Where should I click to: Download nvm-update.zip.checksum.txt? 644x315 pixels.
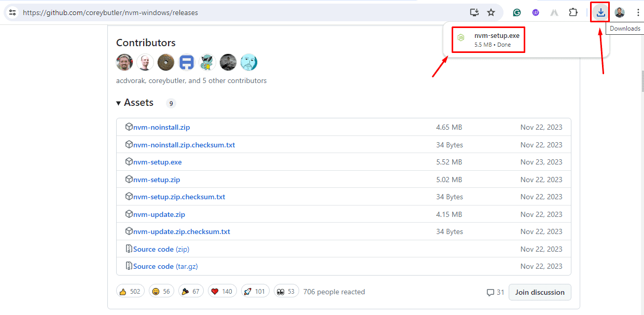click(x=181, y=231)
